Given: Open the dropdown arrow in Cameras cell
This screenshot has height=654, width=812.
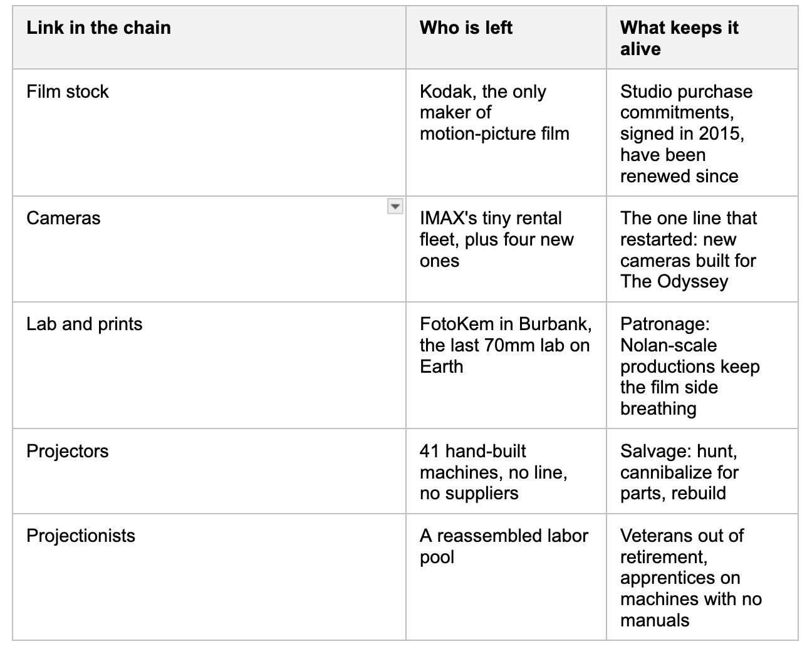Looking at the screenshot, I should [395, 206].
